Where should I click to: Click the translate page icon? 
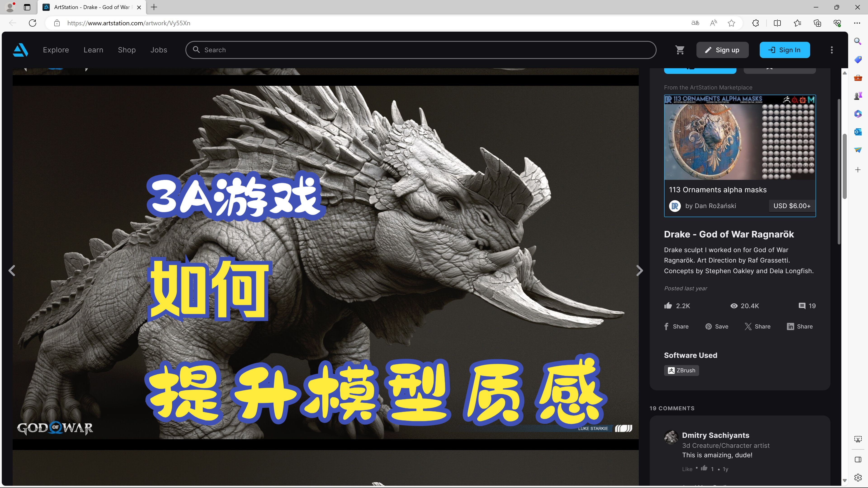tap(695, 23)
